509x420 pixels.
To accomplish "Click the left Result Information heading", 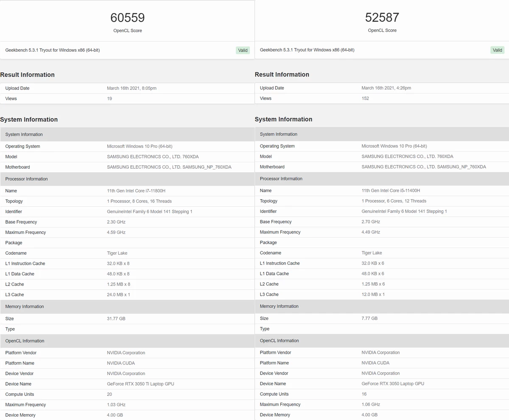I will click(x=27, y=75).
